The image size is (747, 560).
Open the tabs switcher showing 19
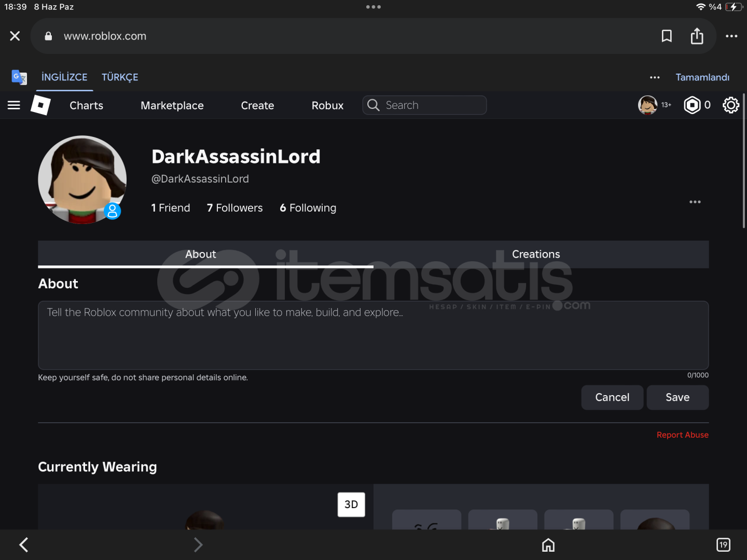pyautogui.click(x=723, y=545)
